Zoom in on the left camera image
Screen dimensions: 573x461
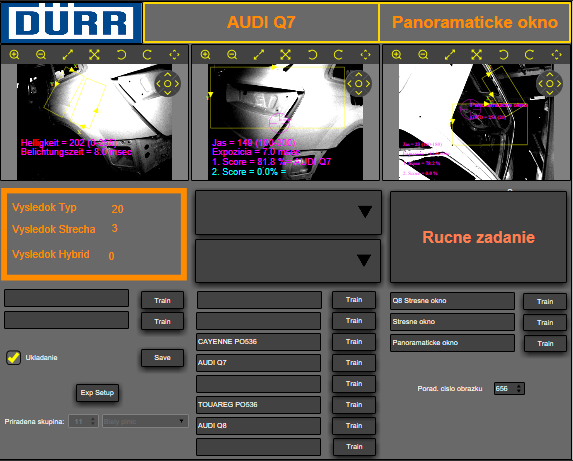[x=14, y=55]
